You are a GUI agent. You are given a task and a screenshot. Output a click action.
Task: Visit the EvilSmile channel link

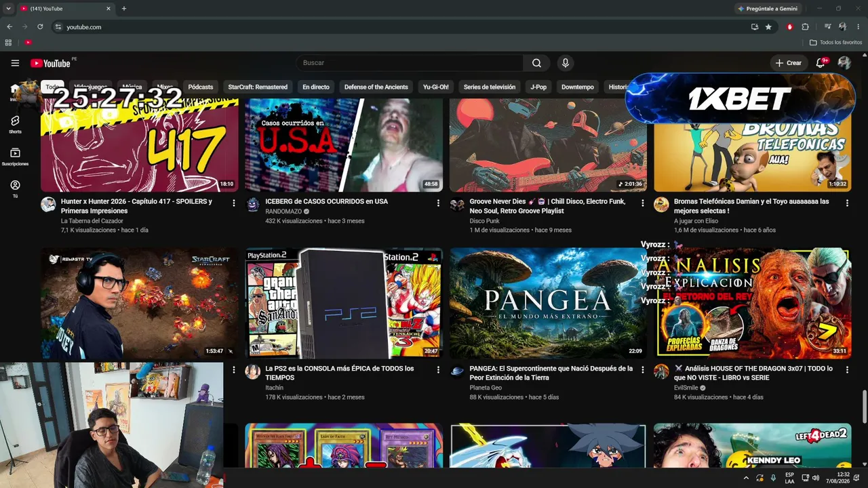point(686,388)
